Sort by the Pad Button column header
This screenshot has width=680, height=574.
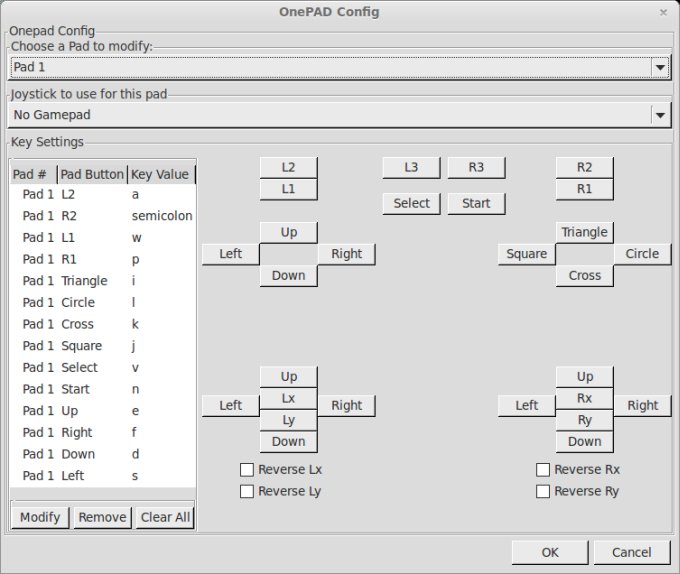pos(92,174)
